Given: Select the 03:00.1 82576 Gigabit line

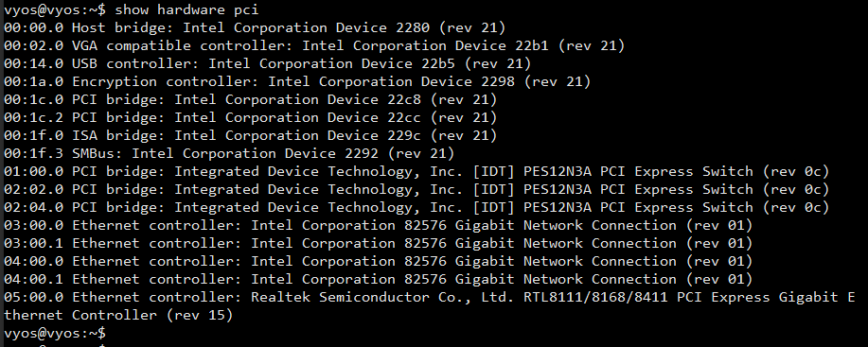Looking at the screenshot, I should (x=378, y=243).
